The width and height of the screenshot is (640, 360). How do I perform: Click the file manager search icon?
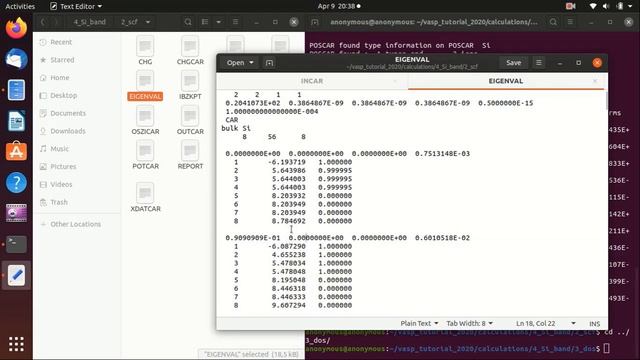[x=188, y=22]
